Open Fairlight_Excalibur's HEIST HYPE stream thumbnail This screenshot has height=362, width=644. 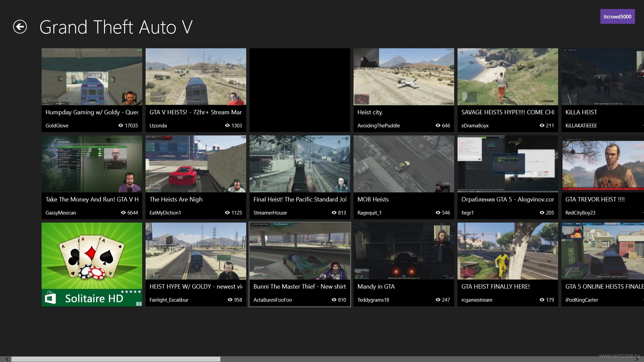click(196, 251)
